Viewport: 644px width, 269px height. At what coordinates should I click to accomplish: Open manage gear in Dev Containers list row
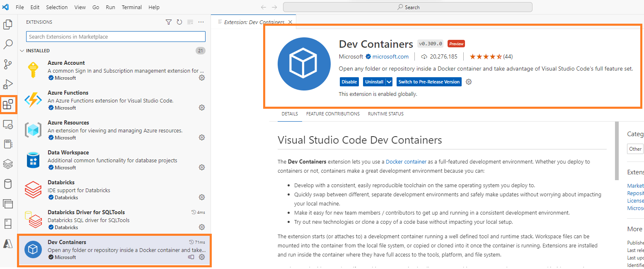pos(202,257)
